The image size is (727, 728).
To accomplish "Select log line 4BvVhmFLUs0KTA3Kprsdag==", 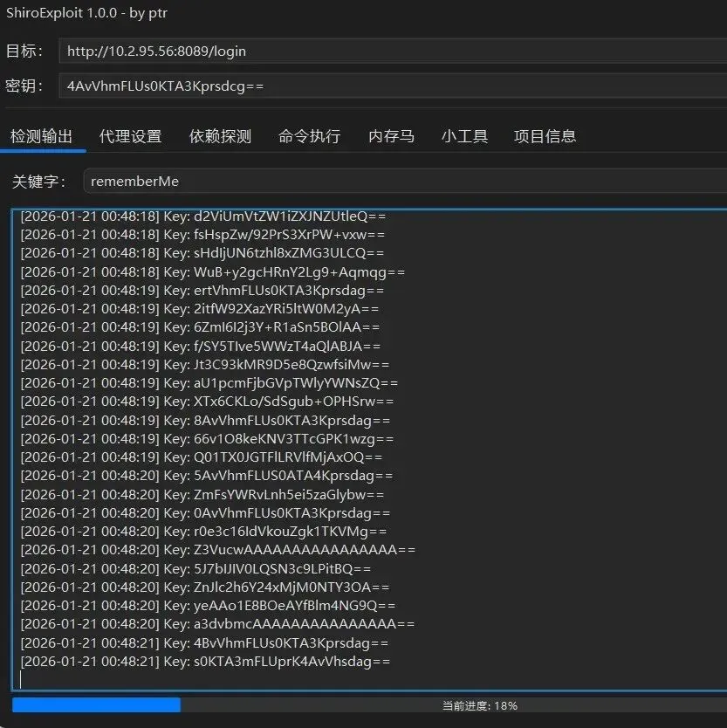I will [204, 643].
